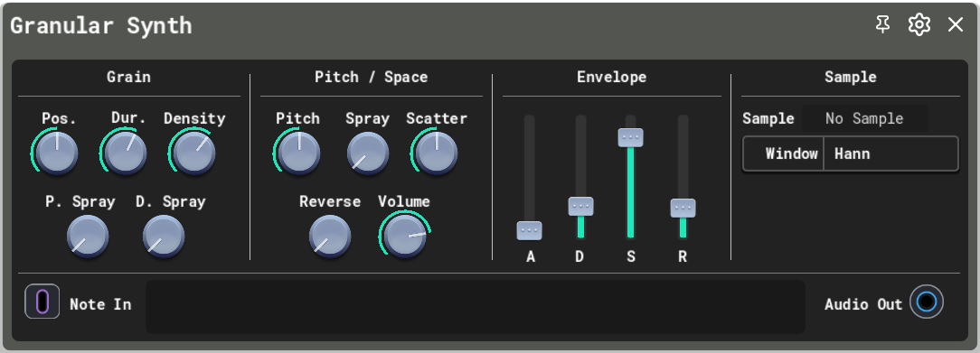Click the note display area beside Note In
Image resolution: width=980 pixels, height=353 pixels.
tap(475, 306)
